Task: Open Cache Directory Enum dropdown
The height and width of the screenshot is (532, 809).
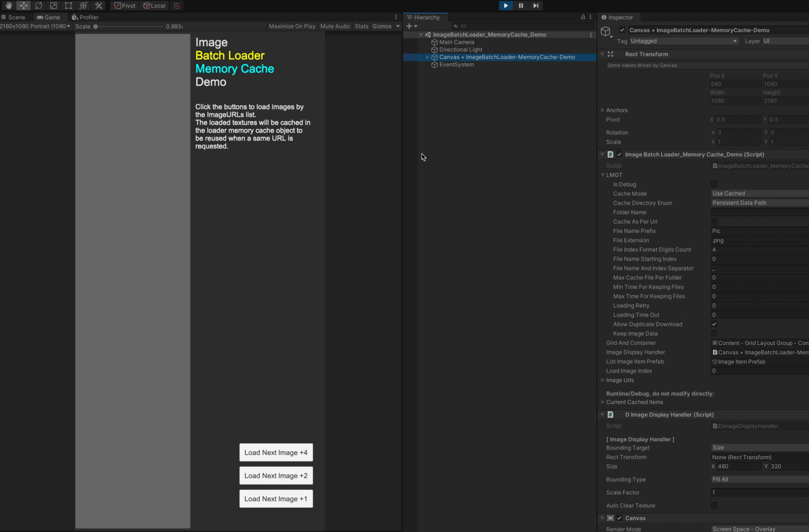Action: coord(760,203)
